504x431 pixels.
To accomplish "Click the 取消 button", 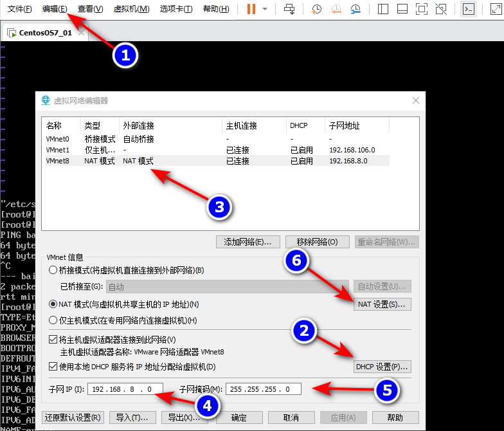I will tap(291, 417).
